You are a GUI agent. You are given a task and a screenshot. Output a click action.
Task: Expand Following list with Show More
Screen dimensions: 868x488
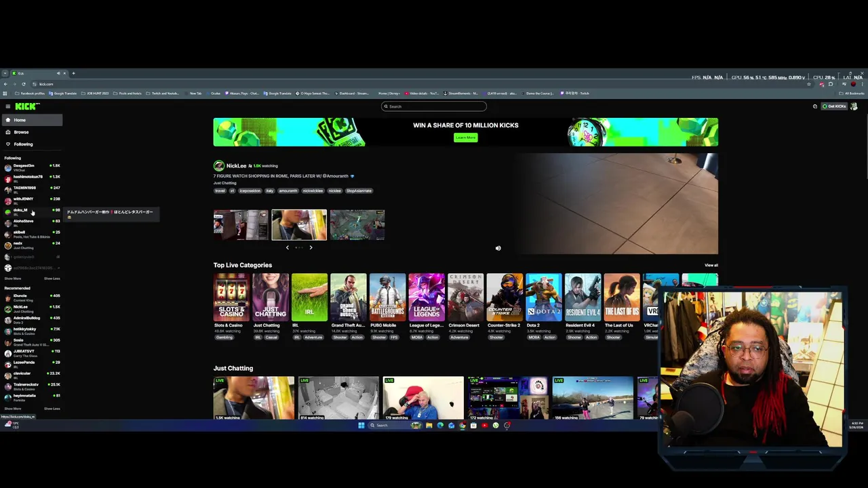tap(12, 279)
